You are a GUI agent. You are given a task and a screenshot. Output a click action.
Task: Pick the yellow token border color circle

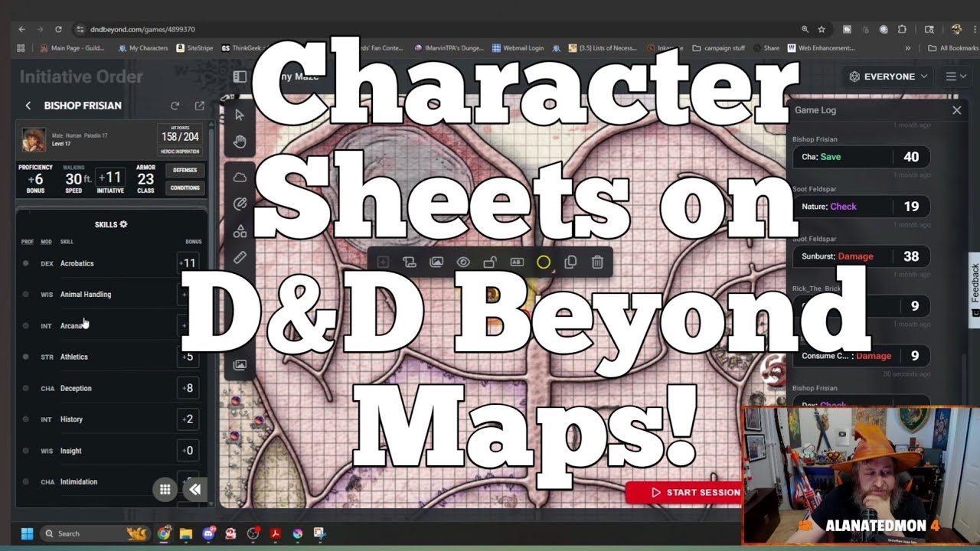coord(544,262)
